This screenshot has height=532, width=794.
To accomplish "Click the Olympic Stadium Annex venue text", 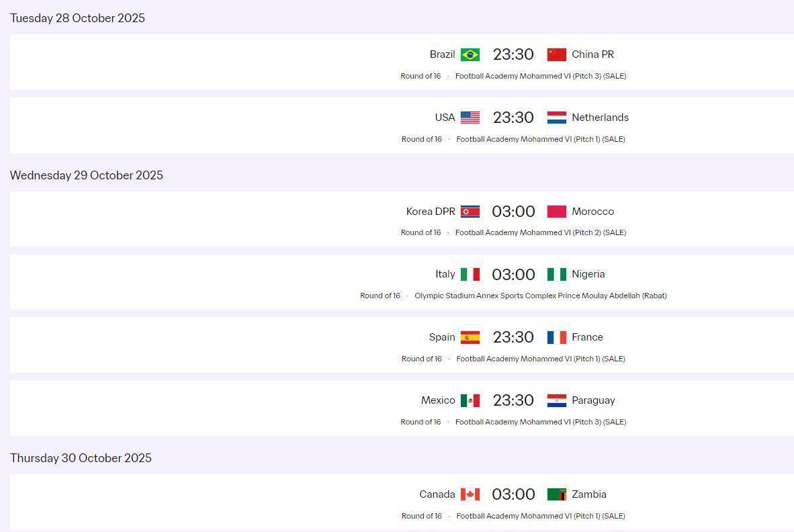I will (x=540, y=296).
